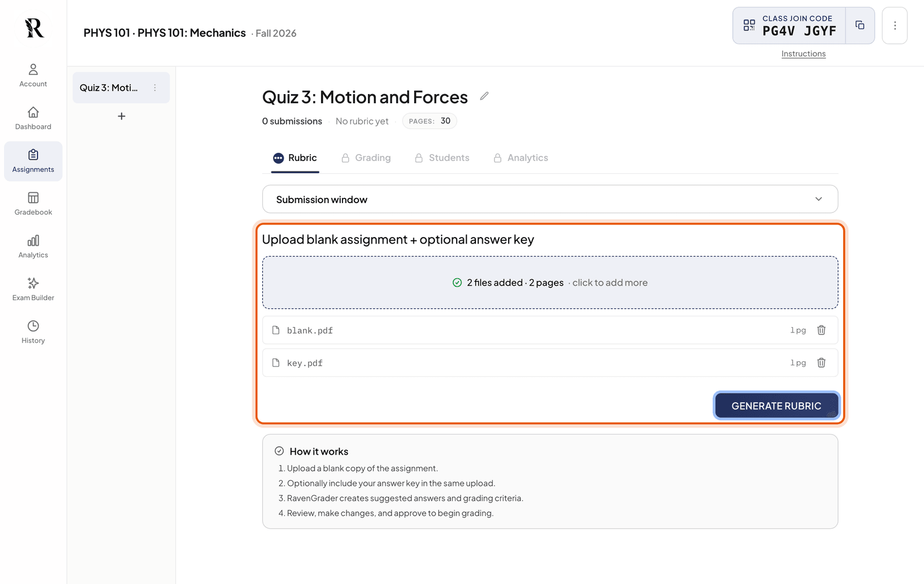Open the class options kebab menu
Image resolution: width=924 pixels, height=584 pixels.
pos(895,25)
